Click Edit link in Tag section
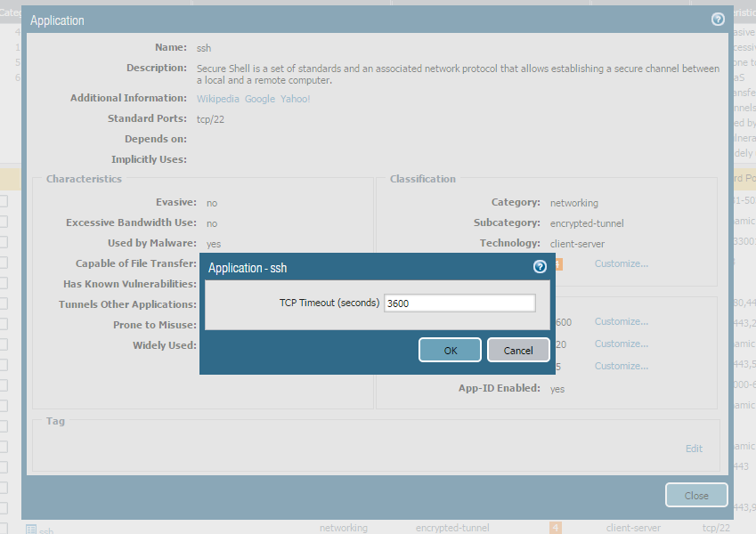Image resolution: width=756 pixels, height=534 pixels. coord(694,449)
